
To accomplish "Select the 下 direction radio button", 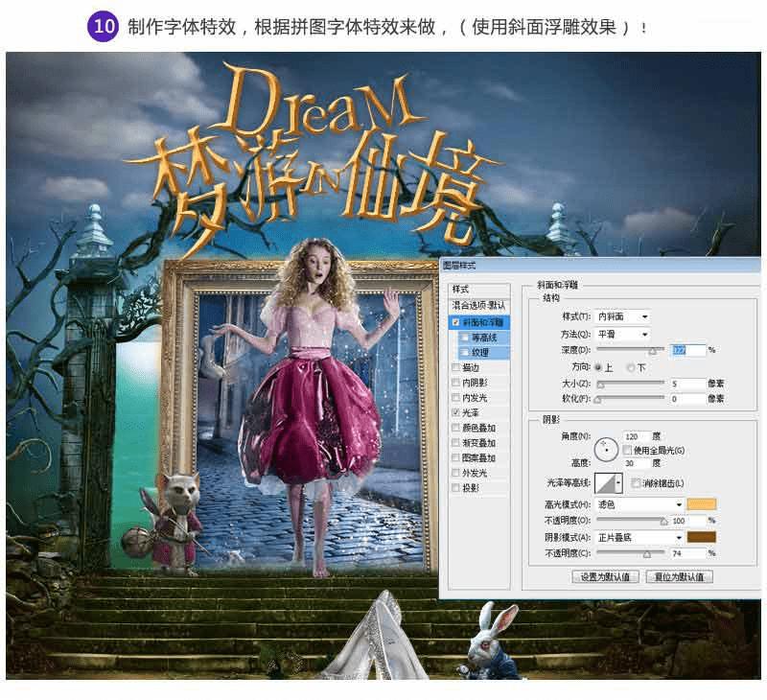I will tap(631, 367).
